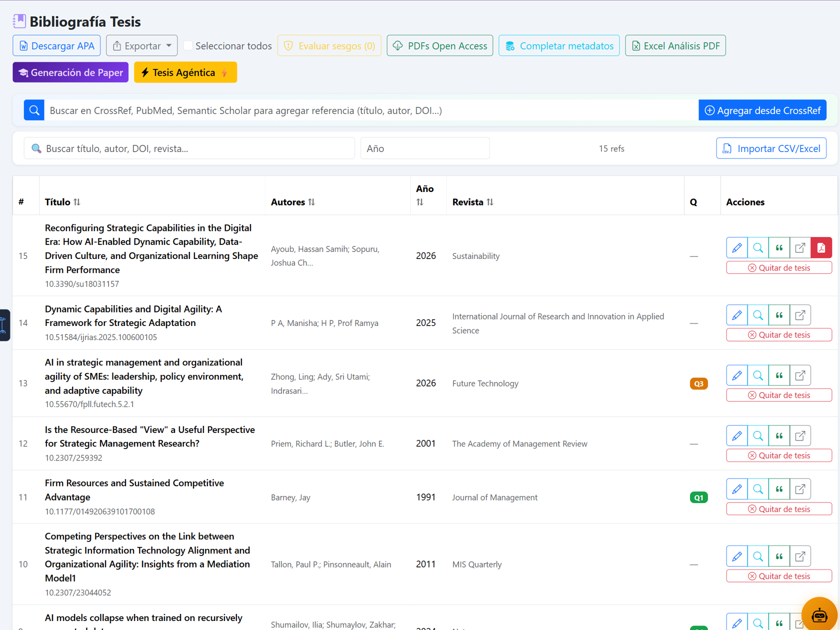The width and height of the screenshot is (840, 630).
Task: Click citation quote icon for Future Technology row
Action: (x=779, y=375)
